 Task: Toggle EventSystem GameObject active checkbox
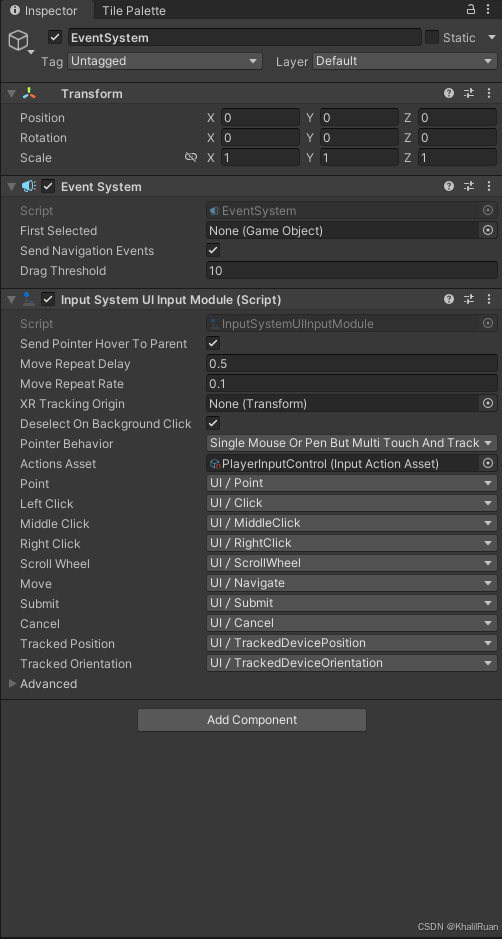(x=55, y=37)
